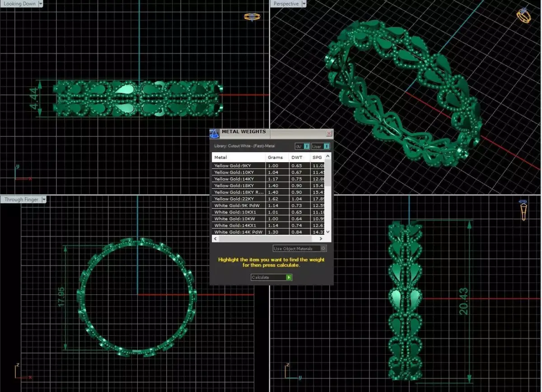The image size is (542, 392).
Task: Select the Yellow Gold:18KY row
Action: coord(268,186)
